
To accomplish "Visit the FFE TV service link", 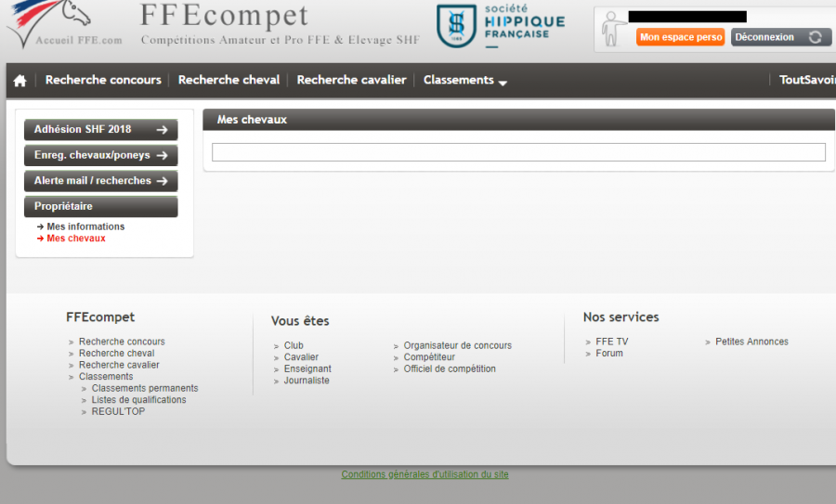I will point(611,342).
